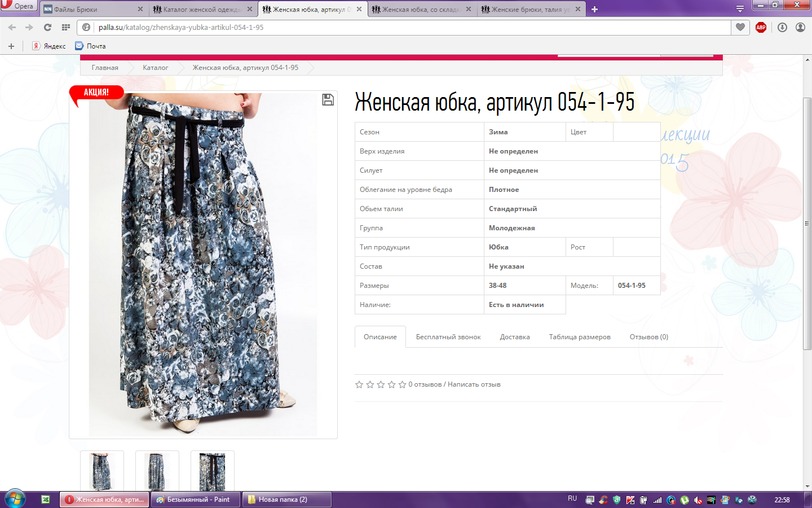The image size is (812, 508).
Task: Close the 'Женские брюки, талия' tab
Action: point(578,9)
